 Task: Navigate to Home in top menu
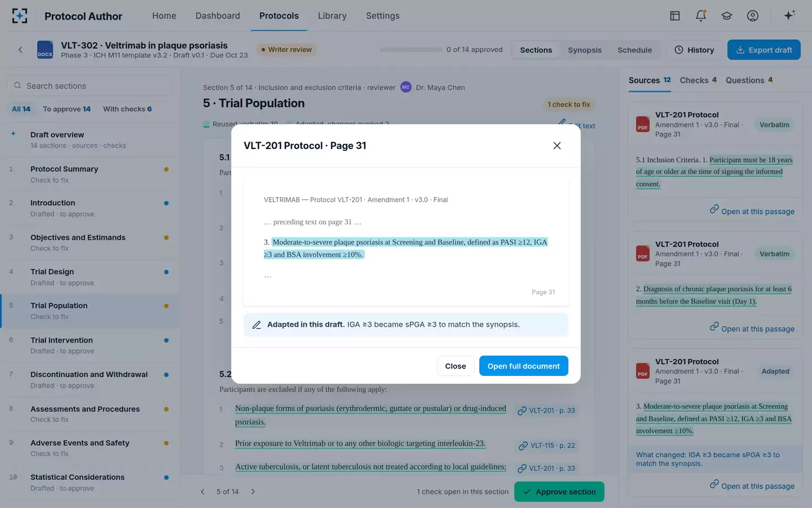tap(164, 16)
